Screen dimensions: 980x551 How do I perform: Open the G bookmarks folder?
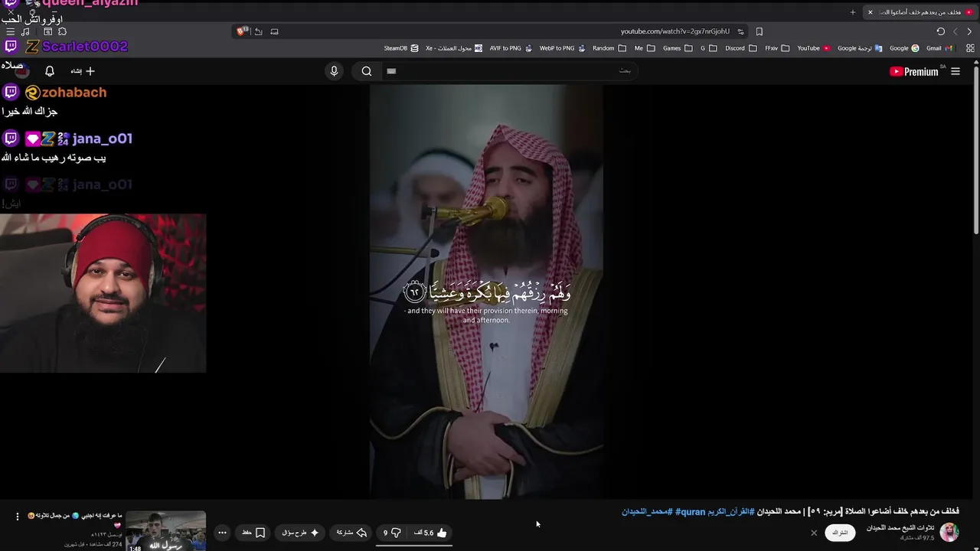coord(708,48)
